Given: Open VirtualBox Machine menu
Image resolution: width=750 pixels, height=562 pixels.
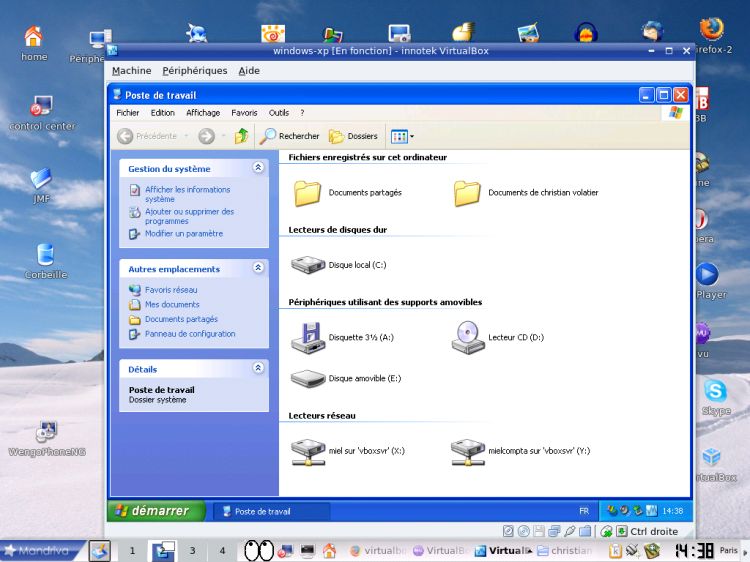Looking at the screenshot, I should pyautogui.click(x=132, y=71).
